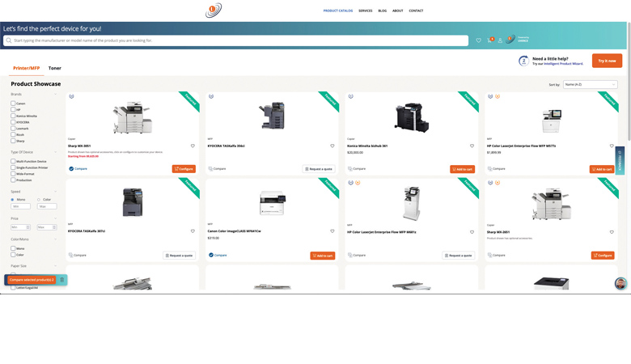
Task: Click the Powered by UVERCE logo
Action: click(x=518, y=40)
